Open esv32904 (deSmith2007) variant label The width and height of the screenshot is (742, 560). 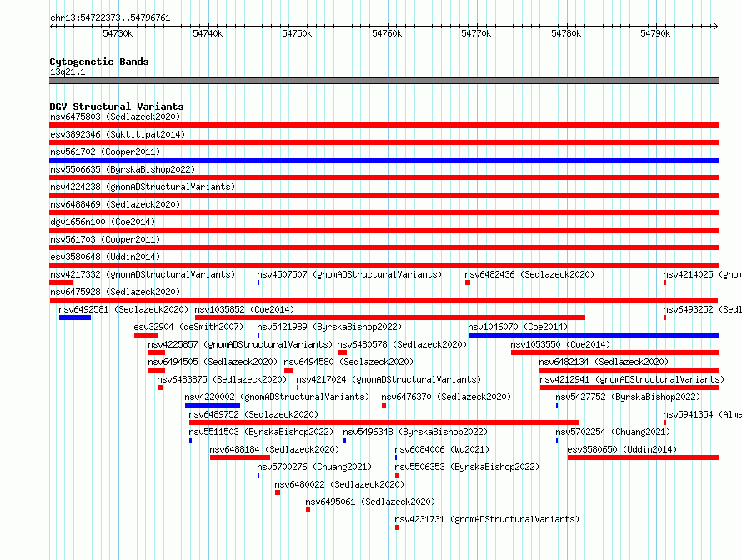pyautogui.click(x=188, y=327)
